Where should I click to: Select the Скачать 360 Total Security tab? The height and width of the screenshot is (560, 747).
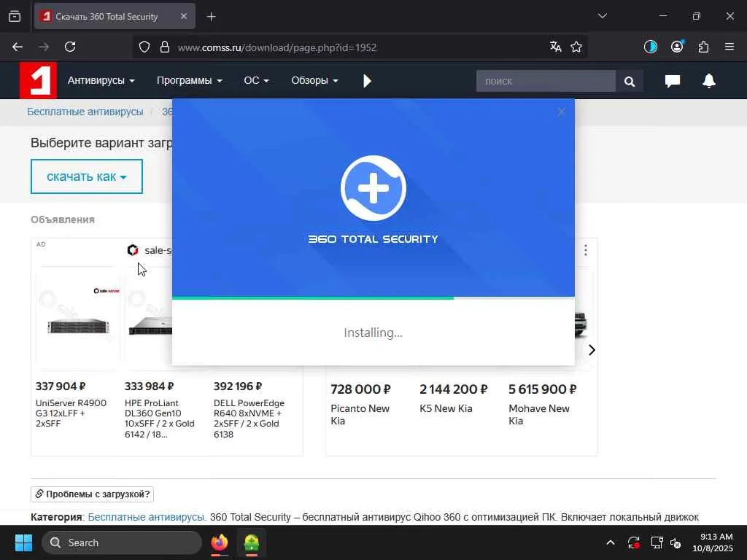tap(115, 16)
